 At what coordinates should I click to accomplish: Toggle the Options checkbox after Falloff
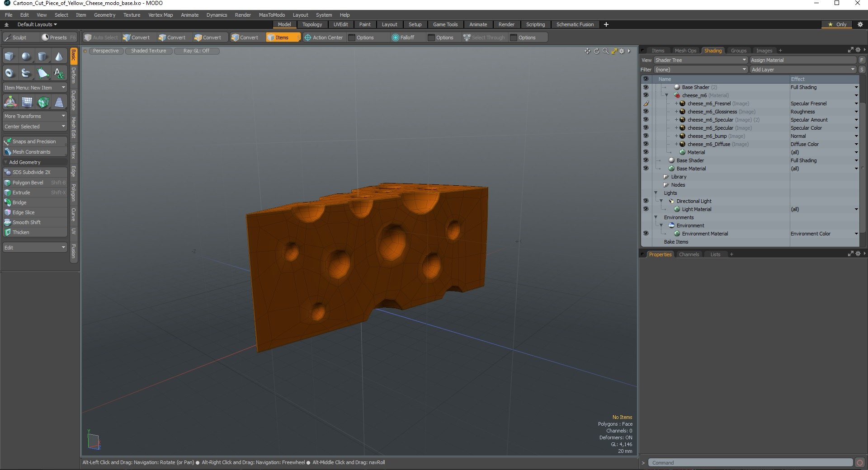point(431,38)
